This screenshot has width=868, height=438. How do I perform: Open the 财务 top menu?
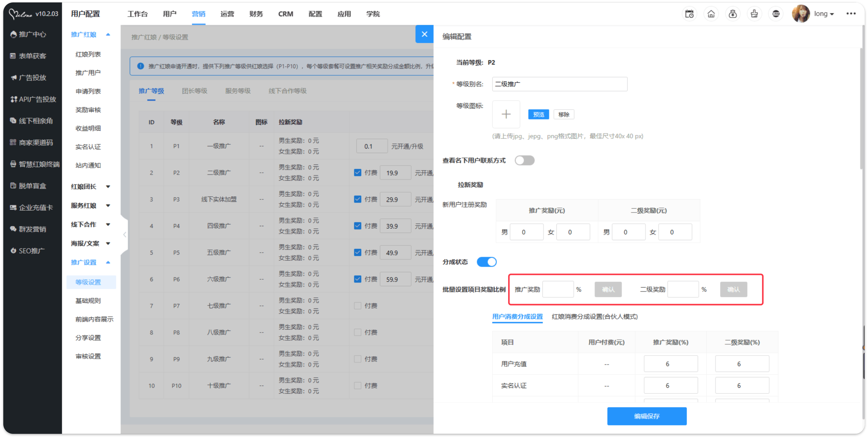click(256, 14)
